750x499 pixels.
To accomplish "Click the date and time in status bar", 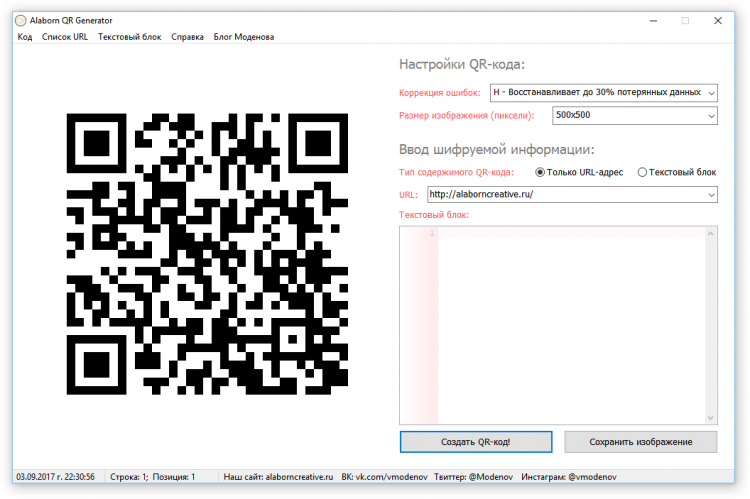I will tap(55, 477).
